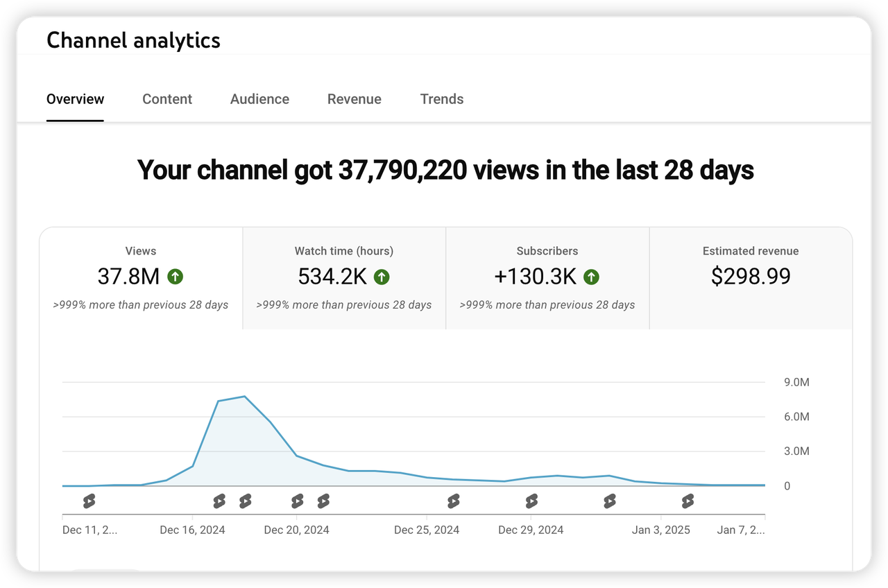Click the Shorts marker just after Jan 3

coord(688,501)
